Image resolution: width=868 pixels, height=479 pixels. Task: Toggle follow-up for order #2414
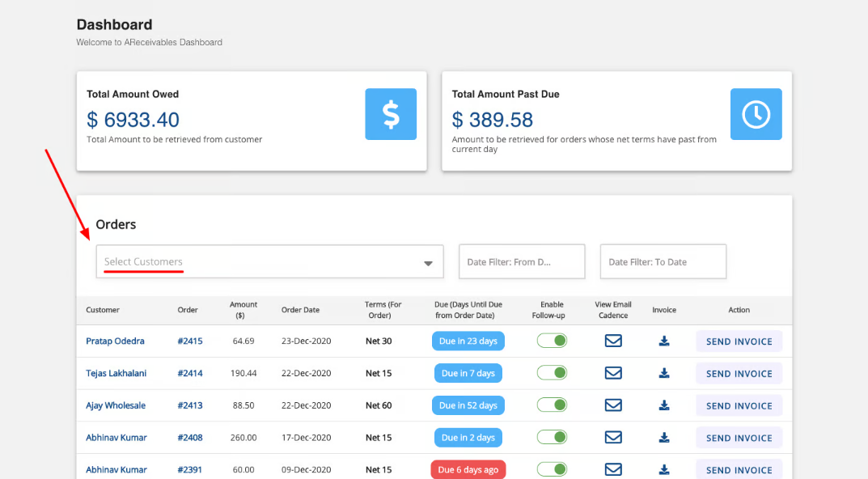tap(552, 373)
